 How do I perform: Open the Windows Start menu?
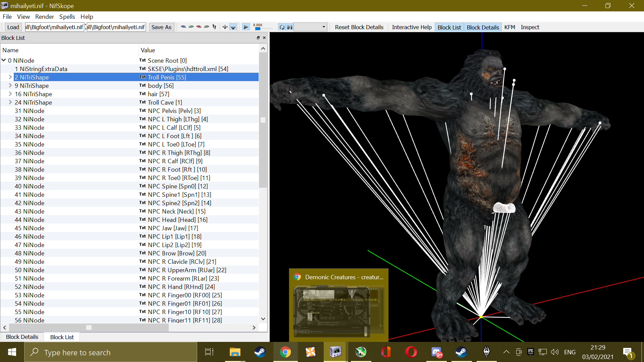coord(12,352)
